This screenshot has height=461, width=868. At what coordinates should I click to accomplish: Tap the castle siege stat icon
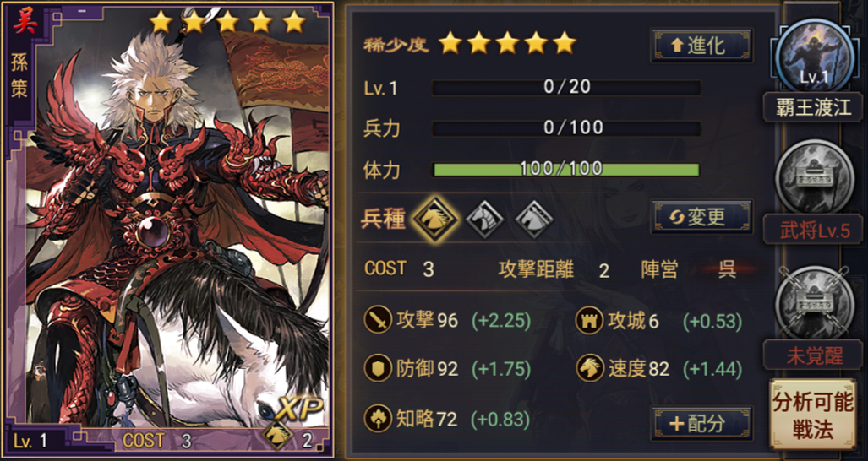589,321
